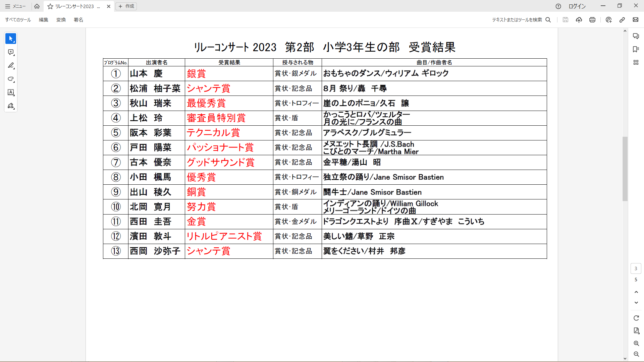Click 賞状・銅メダル in the table
This screenshot has height=362, width=644.
click(x=296, y=192)
